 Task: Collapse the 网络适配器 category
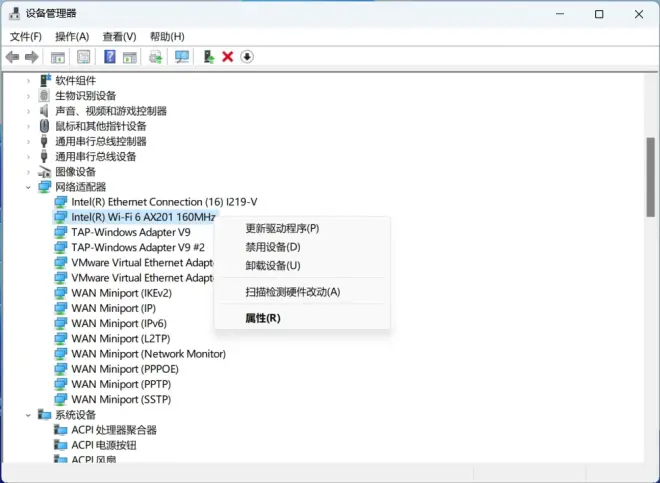coord(28,187)
